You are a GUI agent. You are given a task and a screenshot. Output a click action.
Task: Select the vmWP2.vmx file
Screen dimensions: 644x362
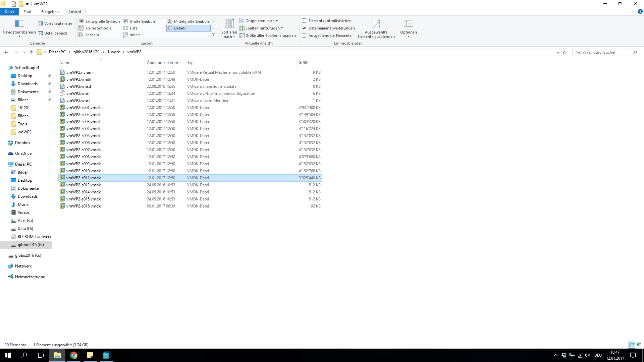point(77,94)
